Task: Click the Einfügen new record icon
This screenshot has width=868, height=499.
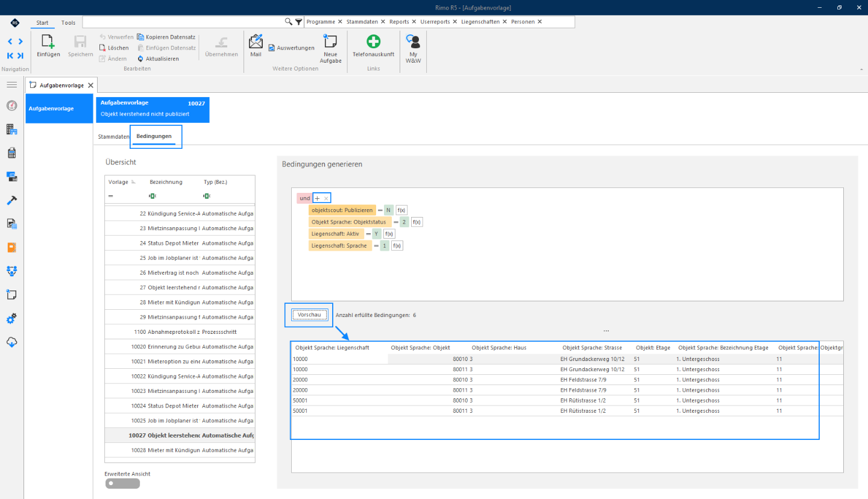Action: (x=48, y=42)
